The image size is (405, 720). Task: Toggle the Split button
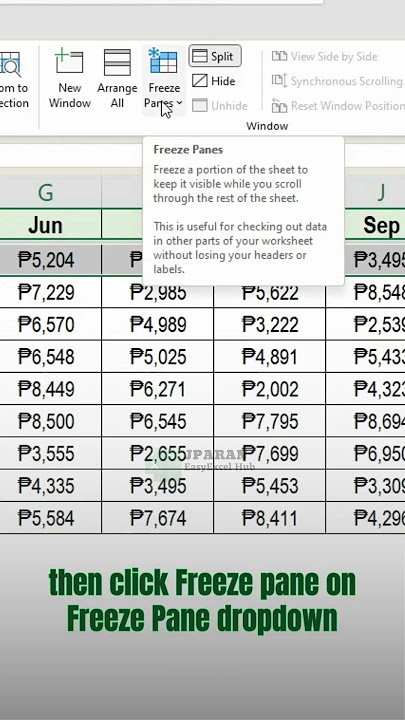tap(215, 56)
